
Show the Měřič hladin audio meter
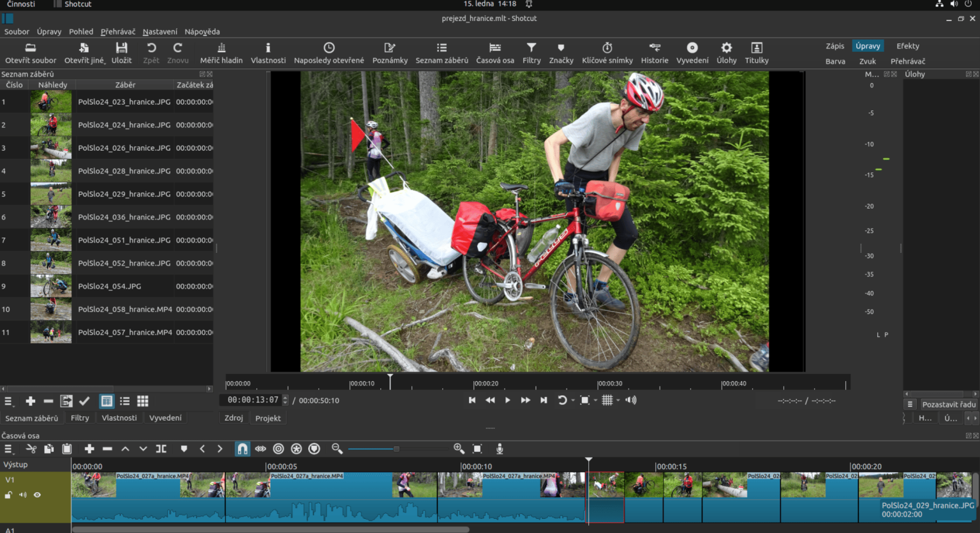(x=220, y=52)
